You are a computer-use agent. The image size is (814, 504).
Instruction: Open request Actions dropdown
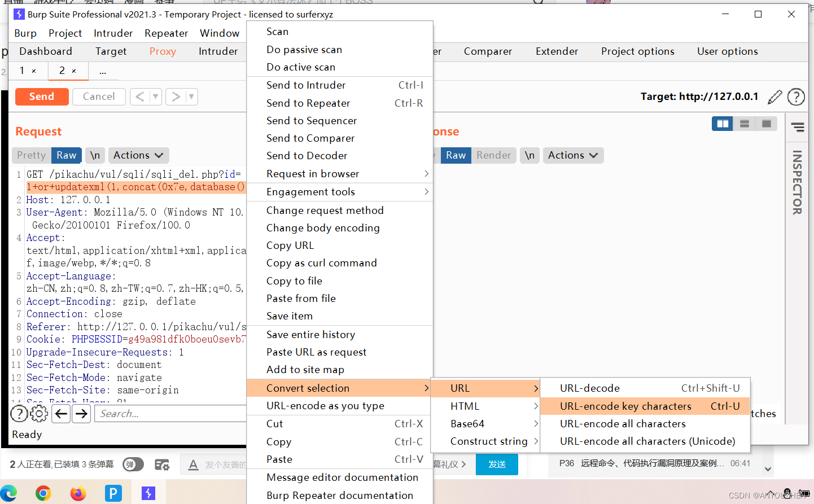coord(138,155)
